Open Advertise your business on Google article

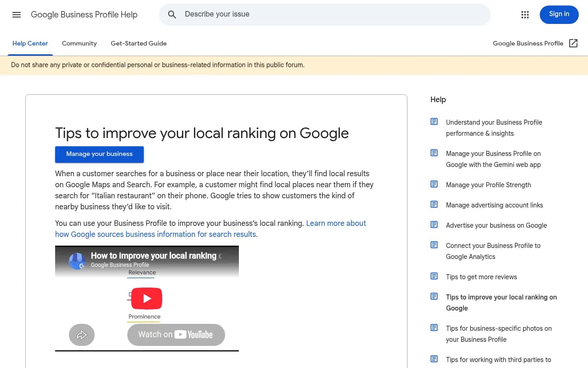click(x=496, y=225)
